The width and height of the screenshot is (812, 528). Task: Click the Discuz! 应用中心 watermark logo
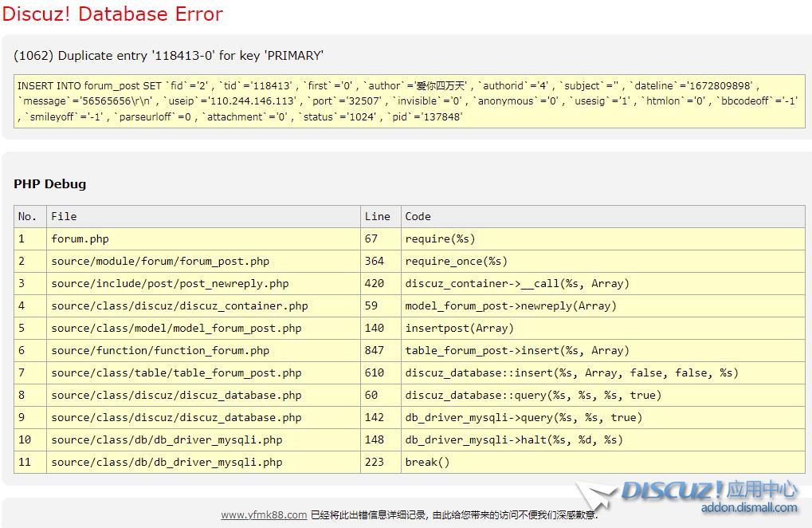pos(708,490)
